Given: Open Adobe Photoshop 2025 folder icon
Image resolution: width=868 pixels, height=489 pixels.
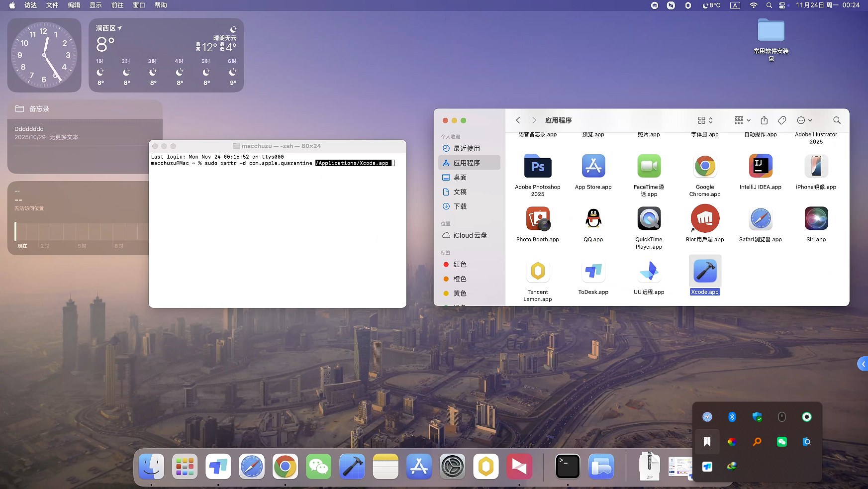Looking at the screenshot, I should (537, 166).
